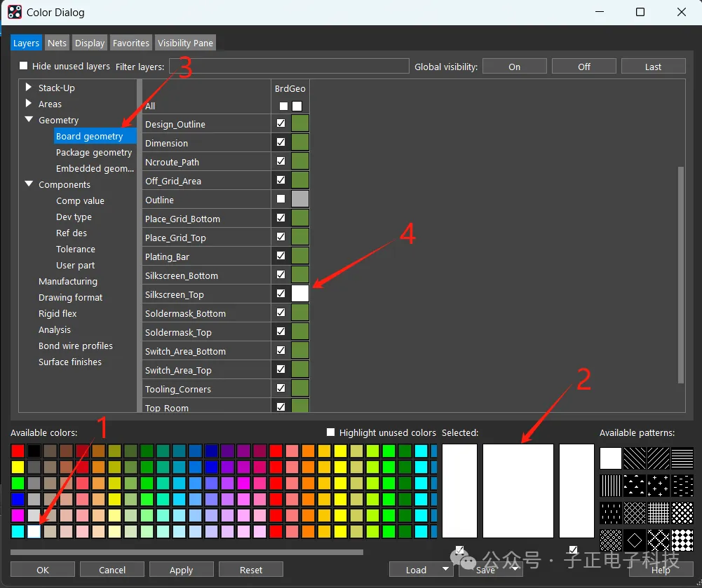Select Board geometry in the tree

(95, 136)
